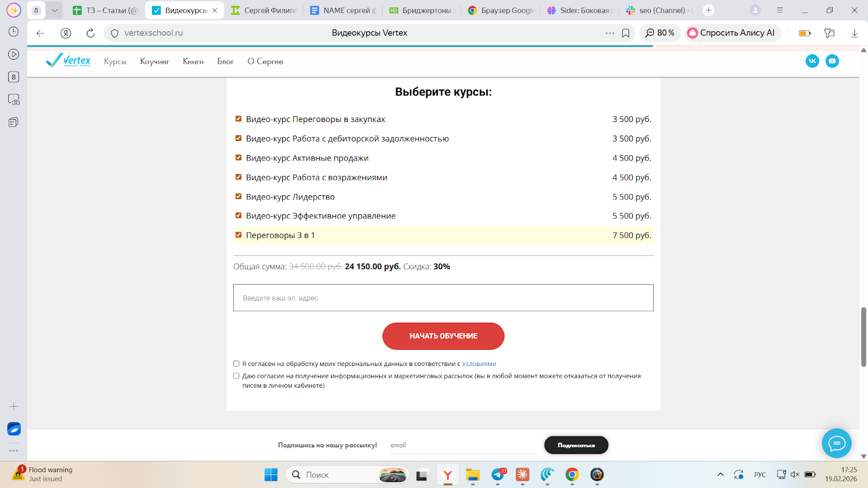Open the live chat bubble widget
Viewport: 868px width, 488px height.
(x=837, y=444)
